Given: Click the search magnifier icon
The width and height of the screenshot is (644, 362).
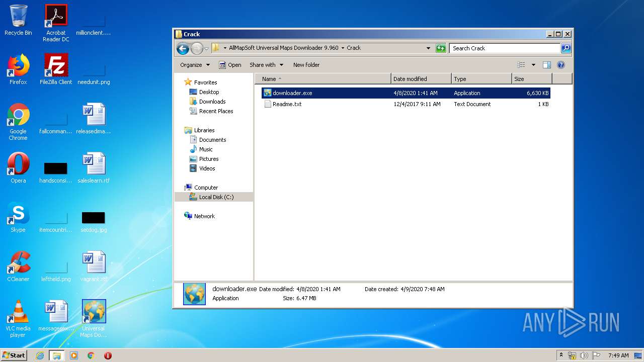Looking at the screenshot, I should [566, 48].
